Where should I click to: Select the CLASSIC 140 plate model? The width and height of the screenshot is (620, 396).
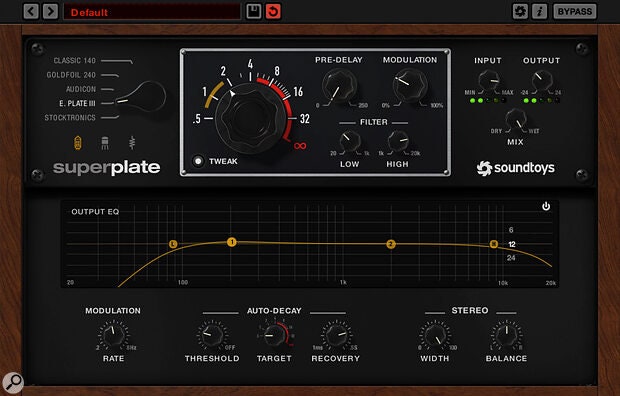coord(75,61)
